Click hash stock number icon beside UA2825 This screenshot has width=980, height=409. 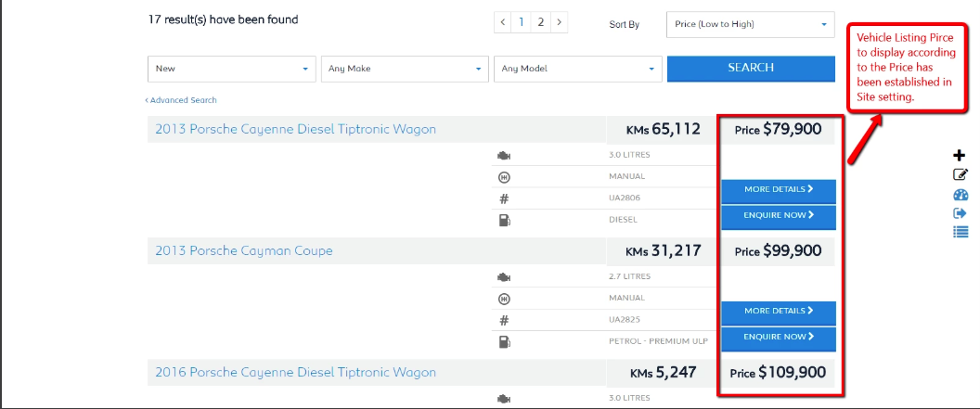click(x=504, y=320)
